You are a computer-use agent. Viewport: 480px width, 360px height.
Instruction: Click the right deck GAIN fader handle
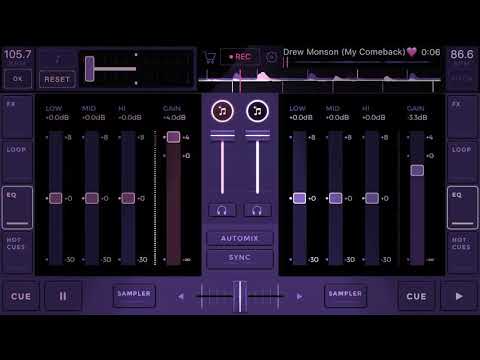[417, 170]
